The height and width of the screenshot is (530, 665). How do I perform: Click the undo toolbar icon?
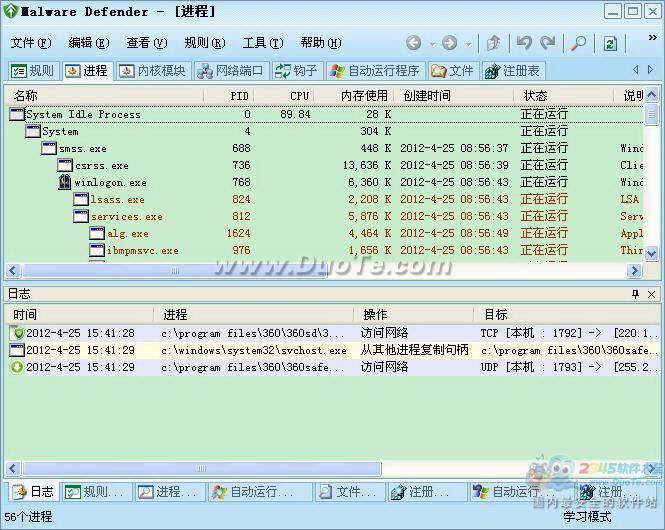pos(525,43)
